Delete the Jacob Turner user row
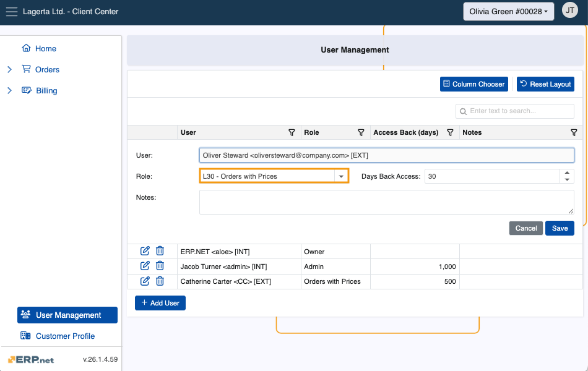This screenshot has width=588, height=371. click(160, 266)
